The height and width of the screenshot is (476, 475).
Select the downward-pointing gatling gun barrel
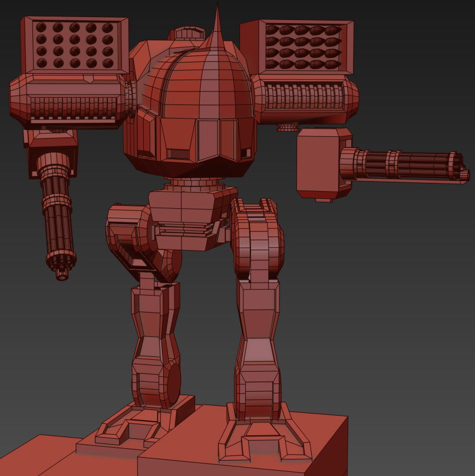pos(58,217)
